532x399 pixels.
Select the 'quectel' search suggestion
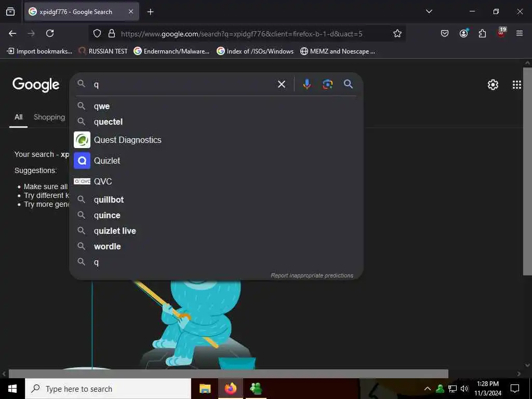pos(216,122)
